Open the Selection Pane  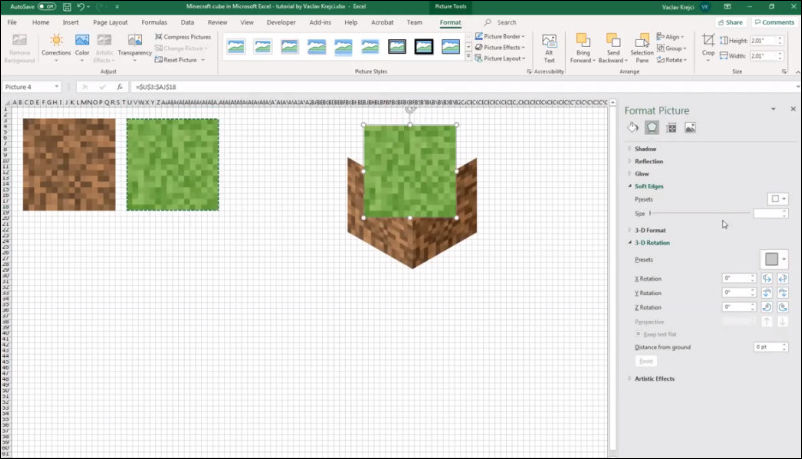coord(642,48)
